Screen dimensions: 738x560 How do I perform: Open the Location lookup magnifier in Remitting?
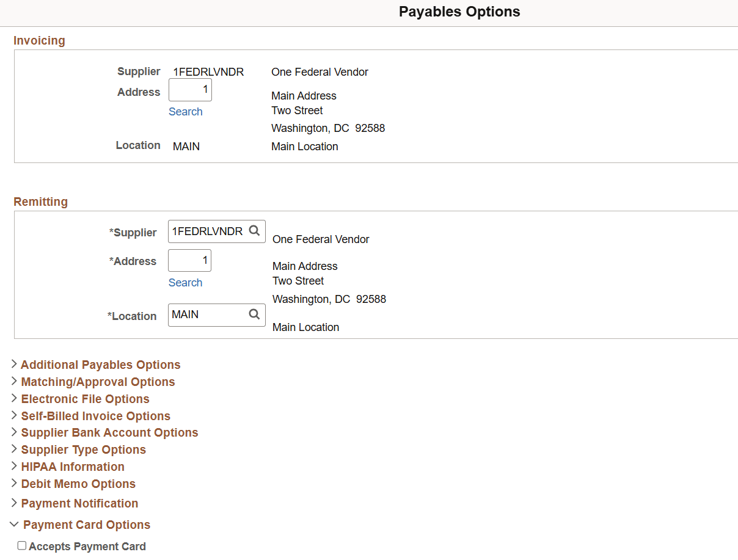pyautogui.click(x=254, y=315)
